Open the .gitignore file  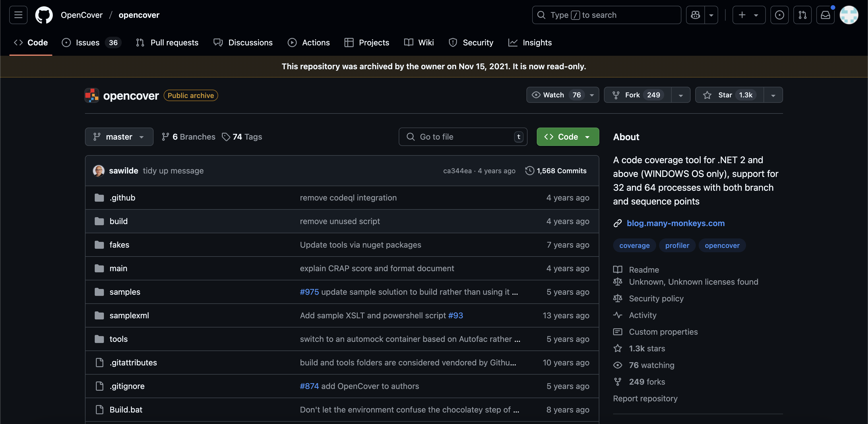point(127,386)
